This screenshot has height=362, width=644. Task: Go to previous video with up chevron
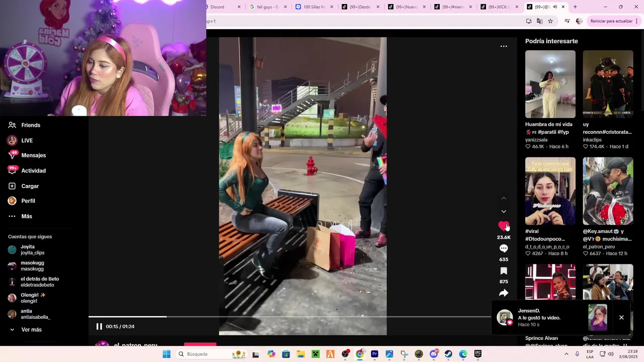point(504,198)
